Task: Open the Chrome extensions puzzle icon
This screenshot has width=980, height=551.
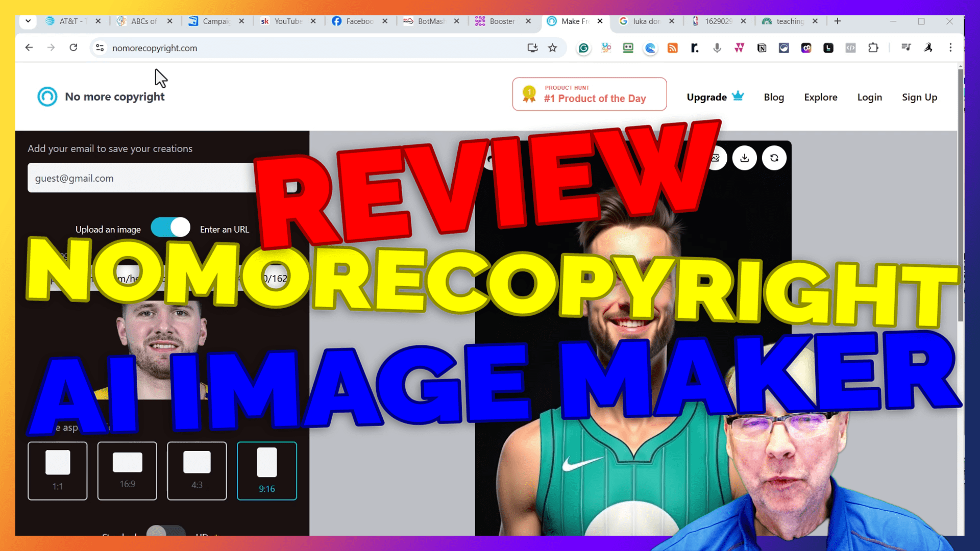Action: [x=873, y=48]
